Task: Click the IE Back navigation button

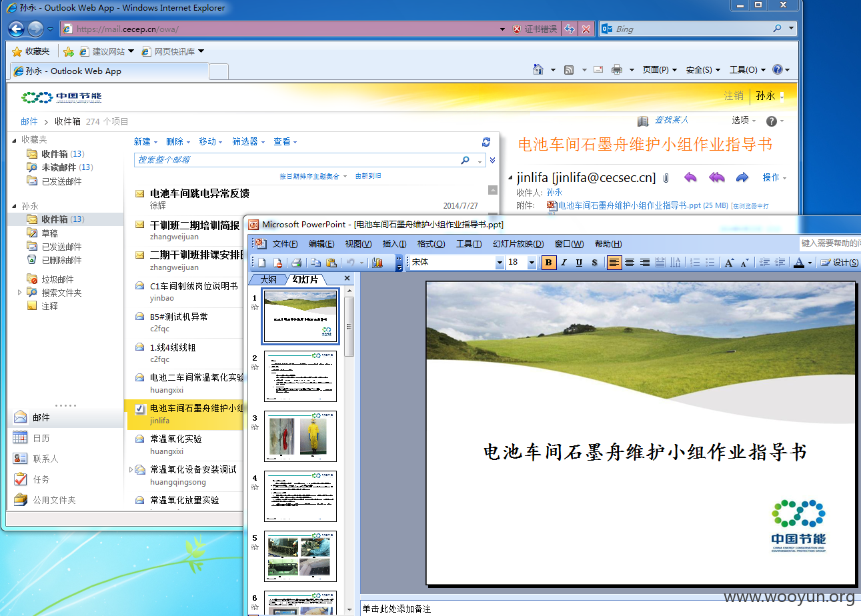Action: click(x=17, y=29)
